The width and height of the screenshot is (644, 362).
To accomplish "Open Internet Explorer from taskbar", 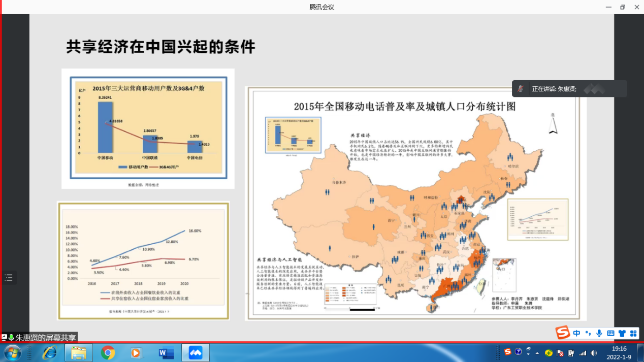I will pyautogui.click(x=50, y=352).
